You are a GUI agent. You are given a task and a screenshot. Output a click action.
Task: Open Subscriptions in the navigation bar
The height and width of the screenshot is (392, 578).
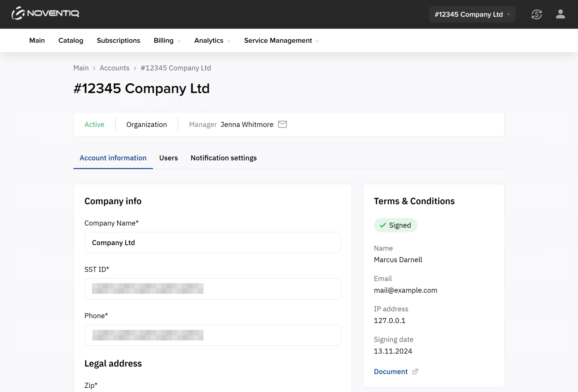click(118, 41)
